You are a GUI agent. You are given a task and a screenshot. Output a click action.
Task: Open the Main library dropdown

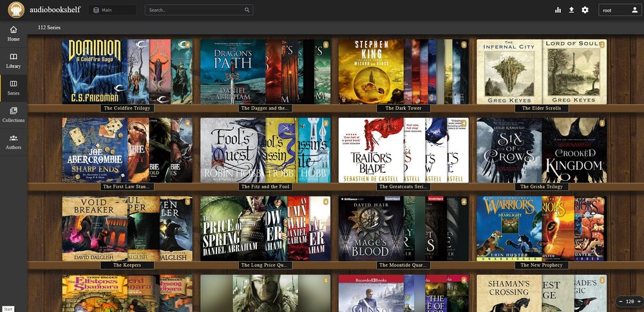point(112,10)
